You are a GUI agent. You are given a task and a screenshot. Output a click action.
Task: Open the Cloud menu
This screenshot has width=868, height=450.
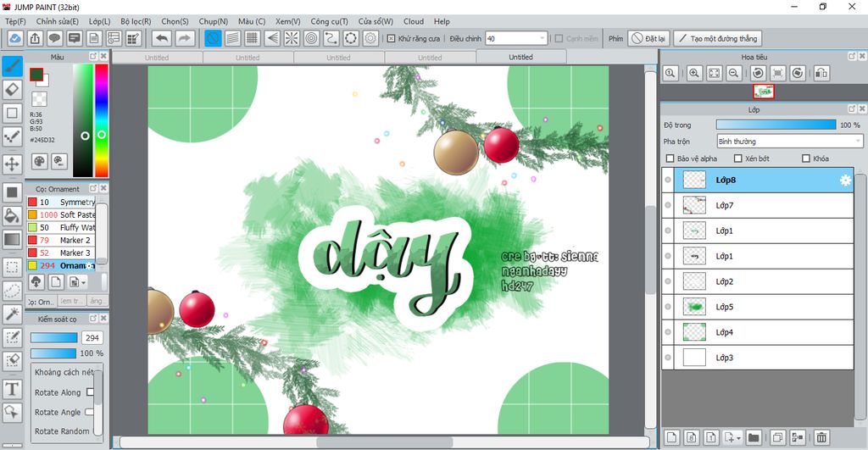click(414, 21)
